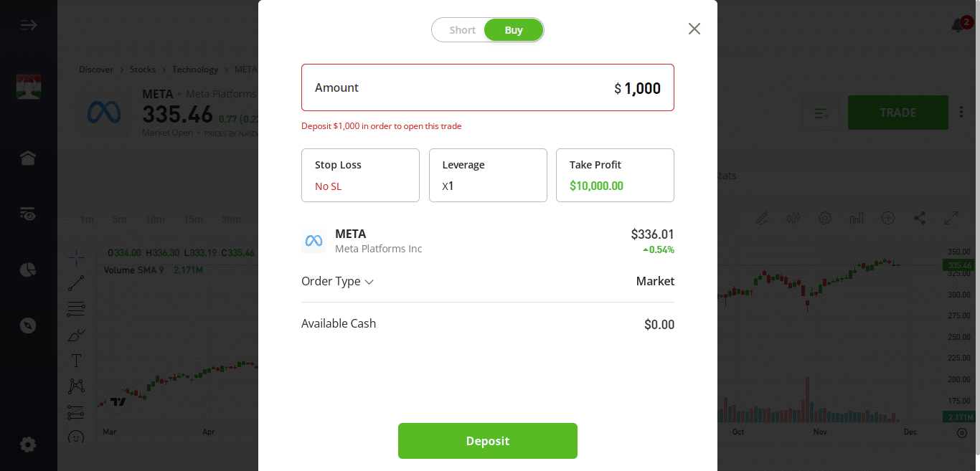Image resolution: width=980 pixels, height=471 pixels.
Task: Select the 15m timeframe tab
Action: pos(192,220)
